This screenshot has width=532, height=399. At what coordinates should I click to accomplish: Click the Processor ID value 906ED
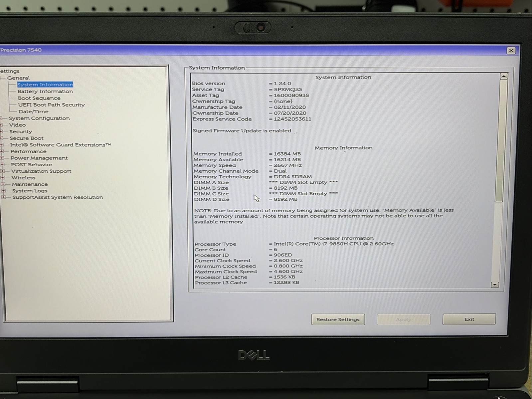click(283, 255)
